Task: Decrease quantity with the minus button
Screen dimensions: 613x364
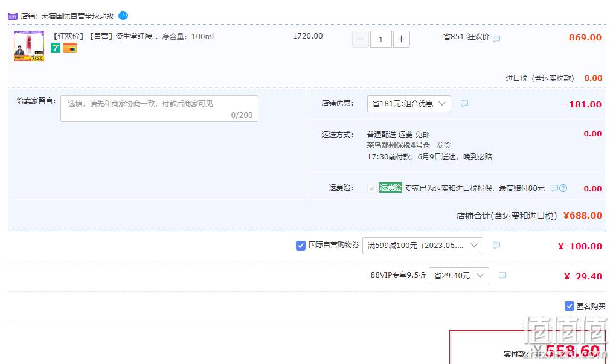Action: 361,39
